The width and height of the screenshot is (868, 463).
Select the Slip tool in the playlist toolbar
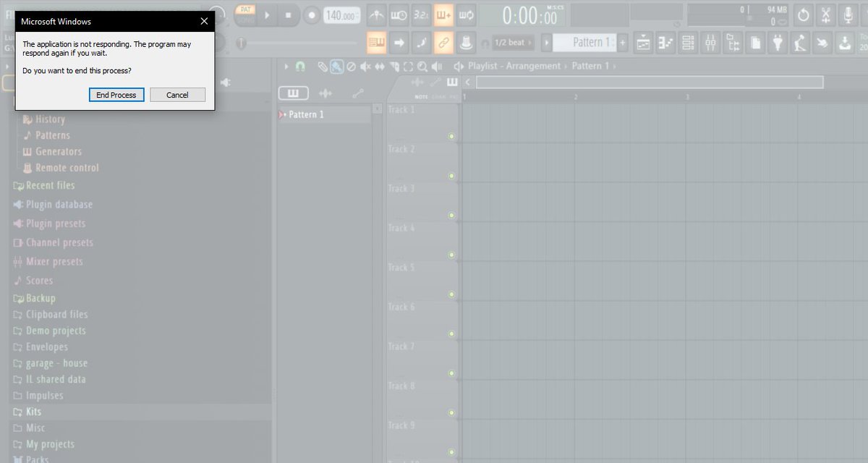[x=379, y=67]
